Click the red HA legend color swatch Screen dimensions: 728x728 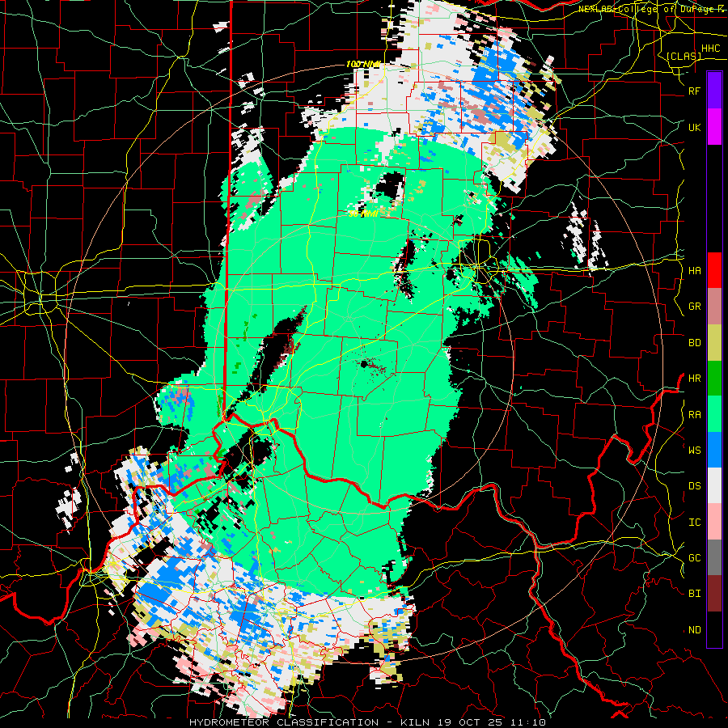pyautogui.click(x=714, y=270)
